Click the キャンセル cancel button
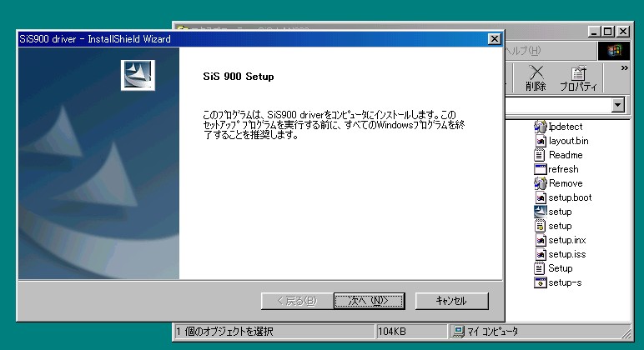 click(452, 301)
